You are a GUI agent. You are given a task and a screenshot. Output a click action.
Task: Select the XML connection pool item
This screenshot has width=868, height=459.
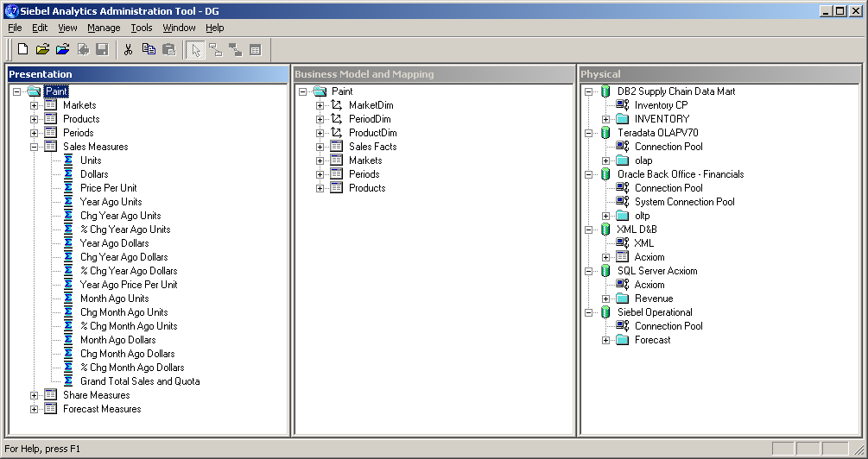[x=643, y=243]
